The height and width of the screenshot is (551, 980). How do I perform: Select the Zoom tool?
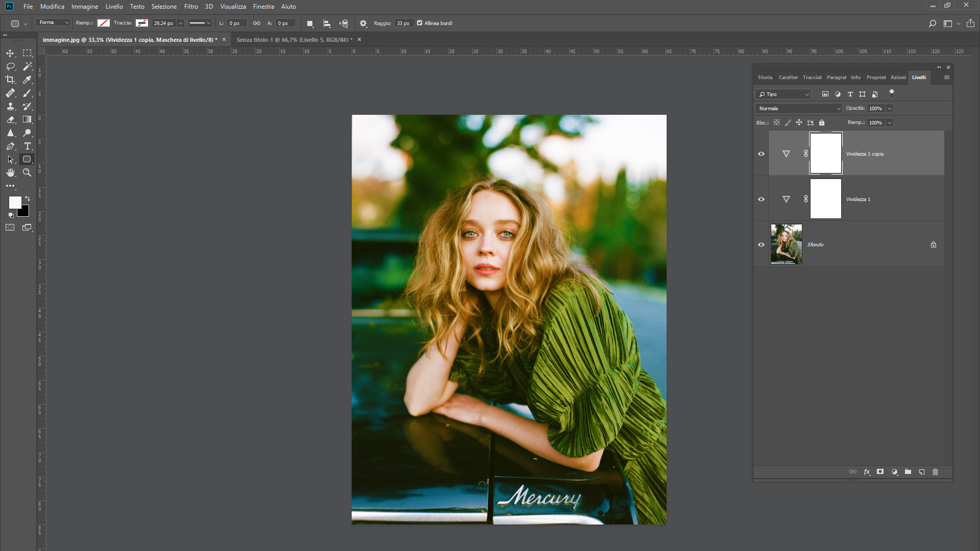click(x=27, y=172)
